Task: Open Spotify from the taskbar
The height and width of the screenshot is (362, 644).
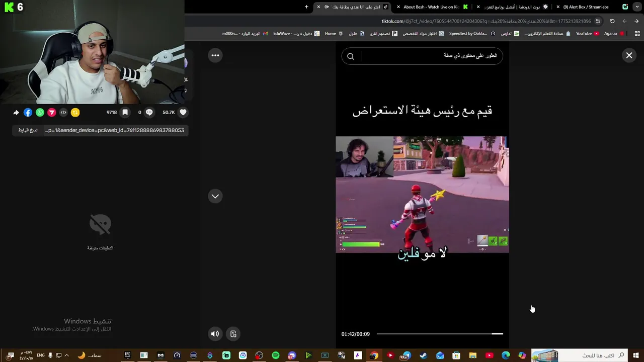Action: pyautogui.click(x=276, y=355)
